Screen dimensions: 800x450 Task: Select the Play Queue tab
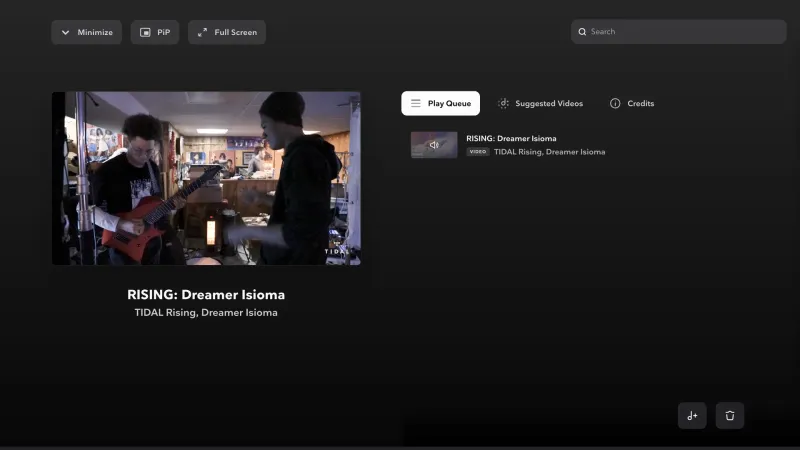440,103
